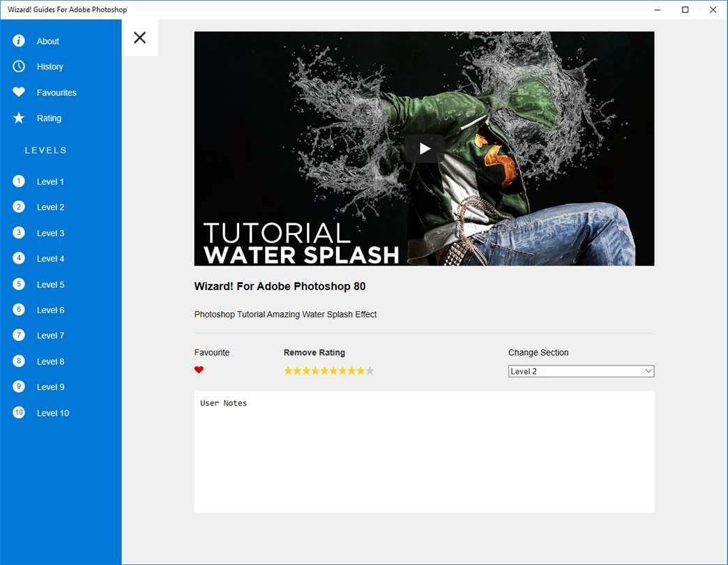The width and height of the screenshot is (728, 565).
Task: Select the Level 3 label
Action: point(50,234)
